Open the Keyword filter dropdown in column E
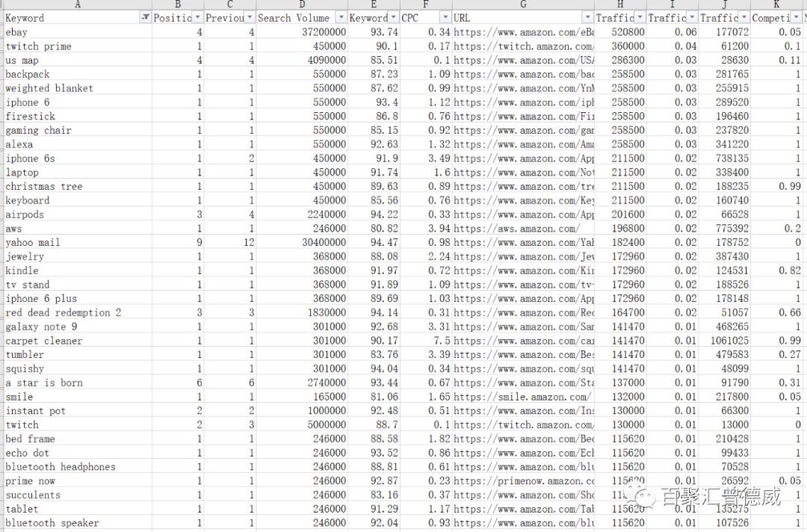This screenshot has height=532, width=807. click(x=393, y=17)
